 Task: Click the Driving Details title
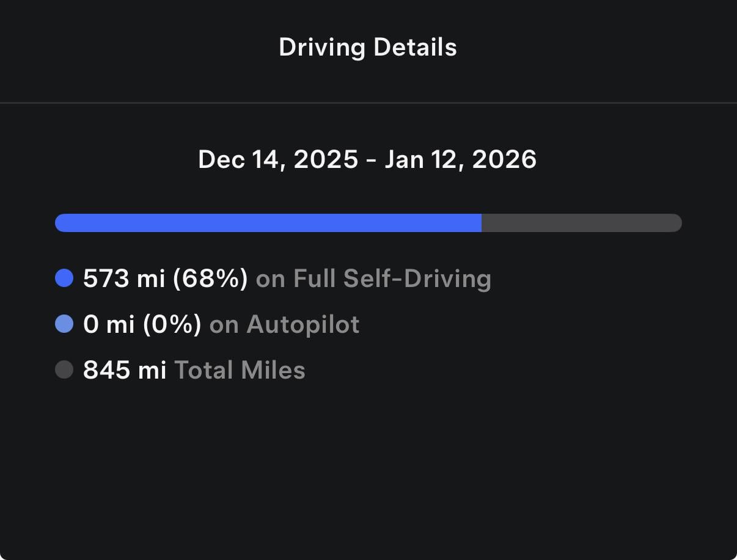click(368, 48)
